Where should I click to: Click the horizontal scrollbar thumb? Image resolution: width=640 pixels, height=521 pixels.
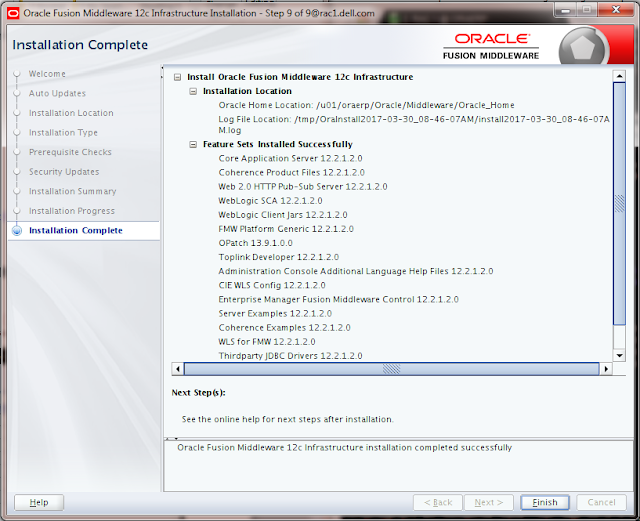[x=391, y=369]
